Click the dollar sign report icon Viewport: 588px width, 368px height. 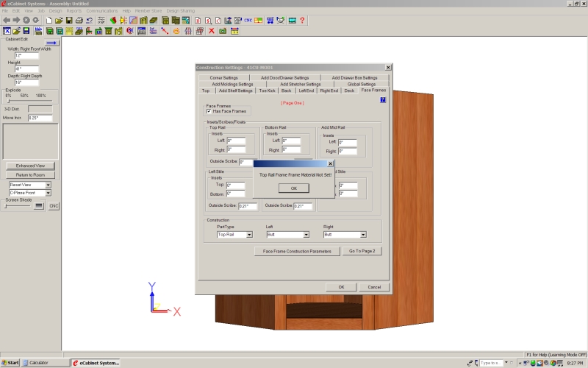[x=208, y=21]
